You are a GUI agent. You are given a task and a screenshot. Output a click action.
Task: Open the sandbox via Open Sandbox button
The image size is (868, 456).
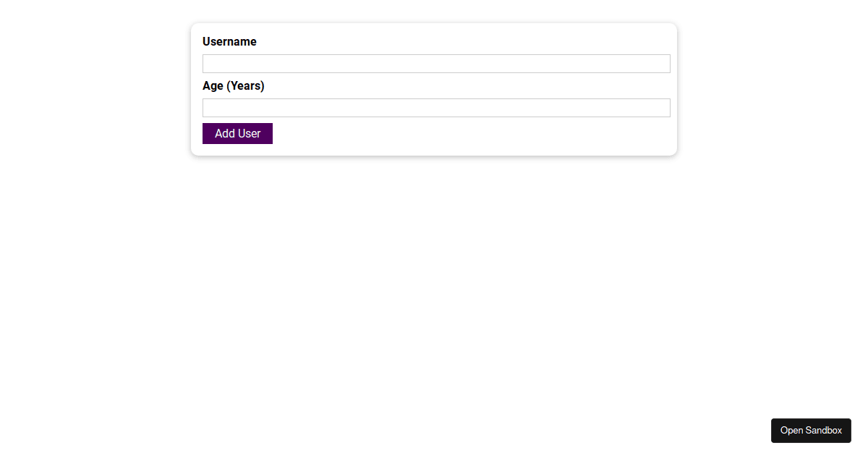click(x=811, y=431)
